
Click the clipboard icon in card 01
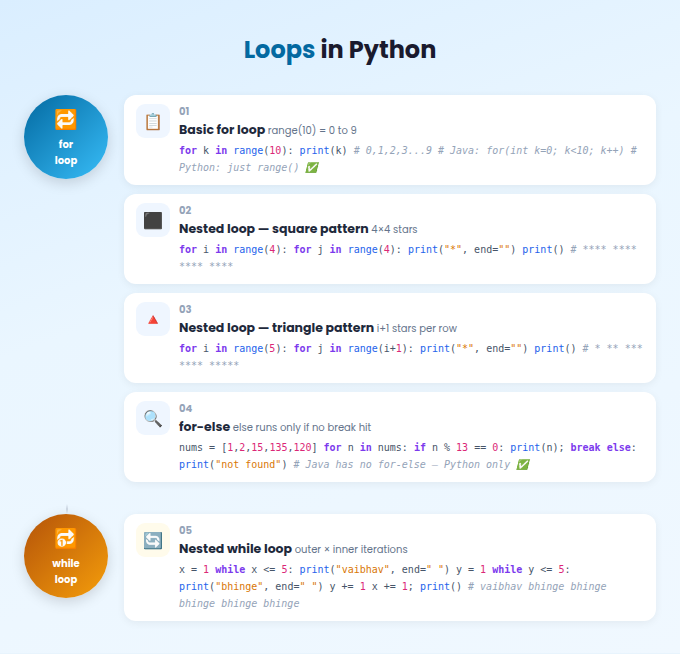pos(153,121)
